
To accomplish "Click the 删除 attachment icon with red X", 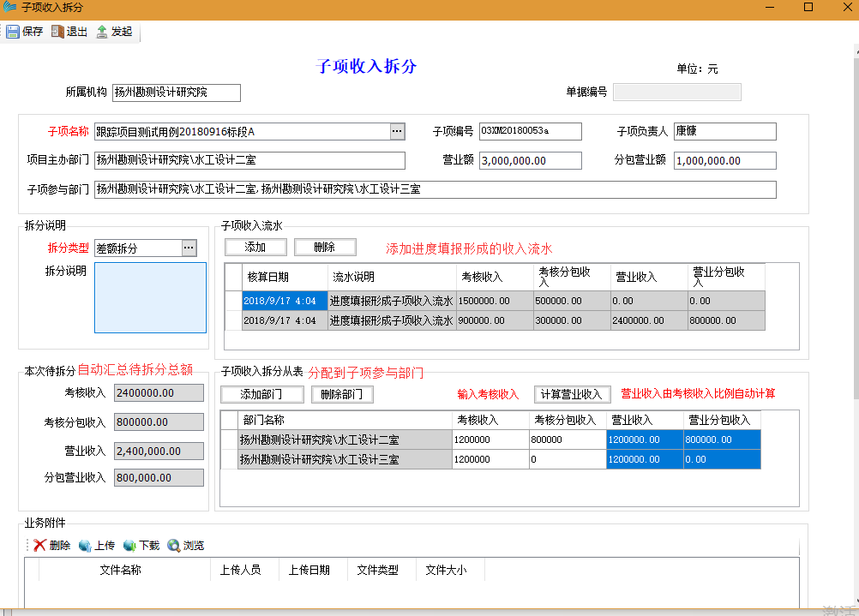I will (x=39, y=546).
